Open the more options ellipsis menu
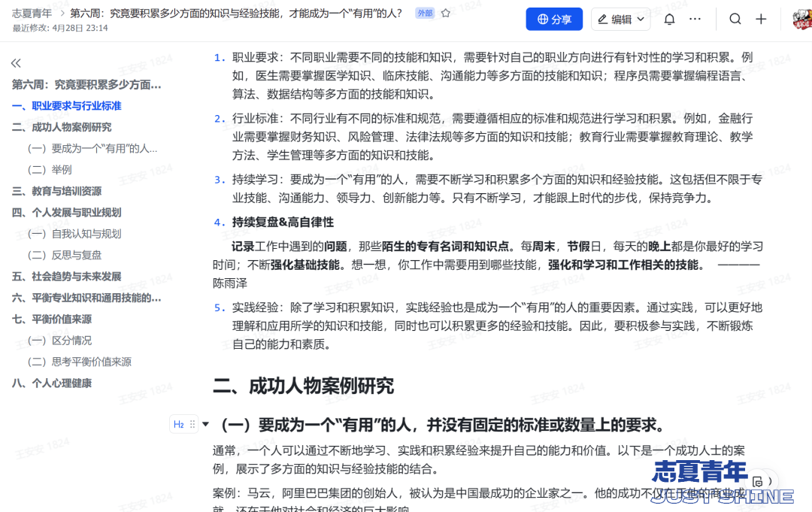Image resolution: width=812 pixels, height=512 pixels. pos(695,19)
